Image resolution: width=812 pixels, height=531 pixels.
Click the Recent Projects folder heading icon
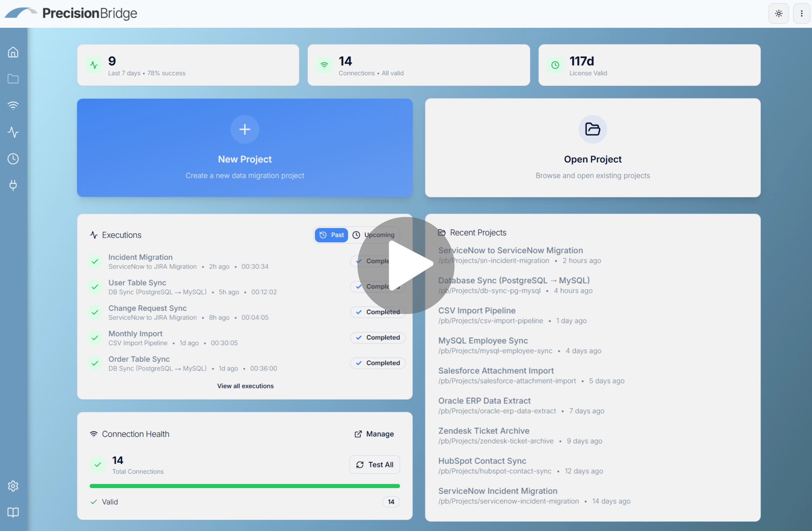(x=442, y=233)
